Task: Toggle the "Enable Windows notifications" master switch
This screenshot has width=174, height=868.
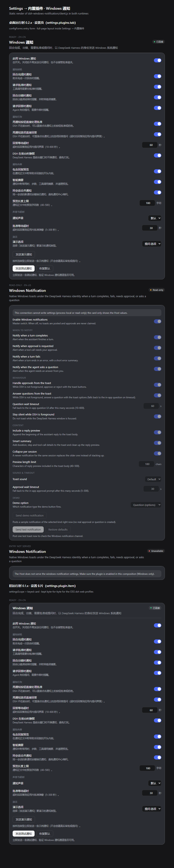Action: [157, 321]
